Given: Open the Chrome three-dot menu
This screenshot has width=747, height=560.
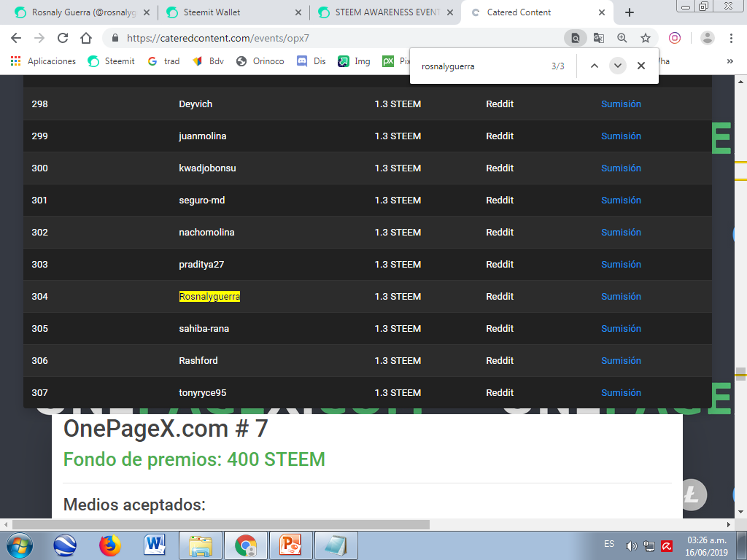Looking at the screenshot, I should point(731,38).
